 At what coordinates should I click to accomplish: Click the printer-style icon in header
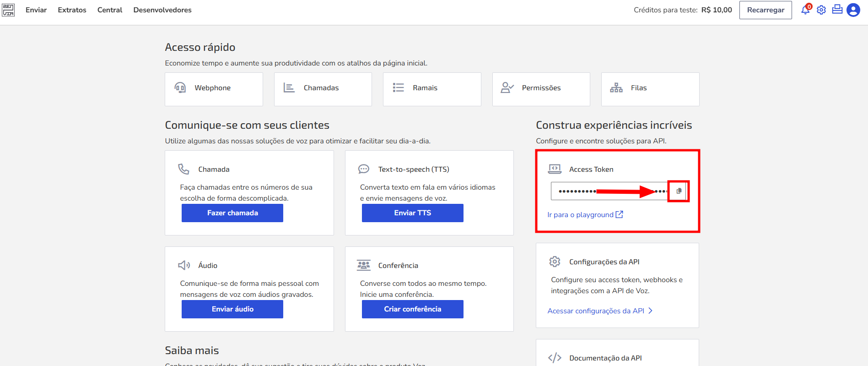(x=837, y=10)
